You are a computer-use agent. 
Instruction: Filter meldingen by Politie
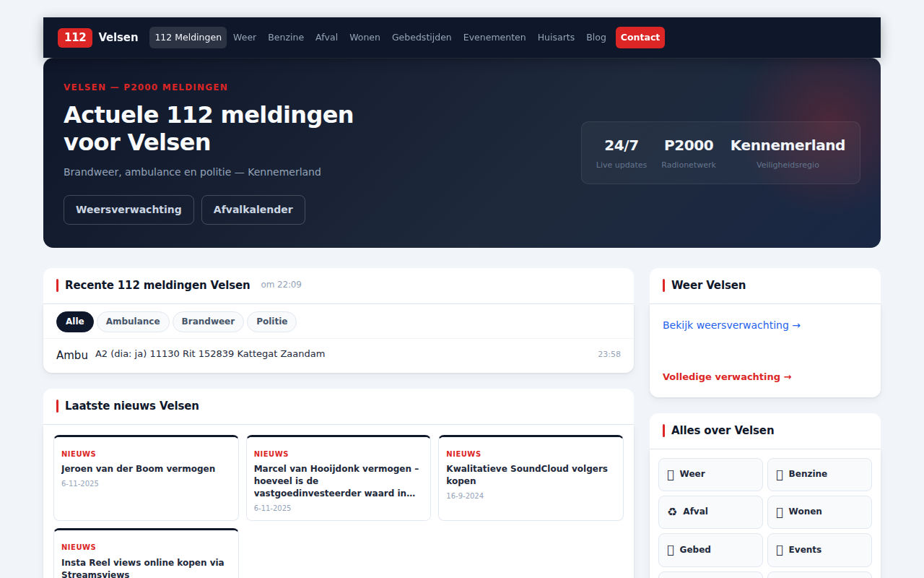(x=272, y=322)
